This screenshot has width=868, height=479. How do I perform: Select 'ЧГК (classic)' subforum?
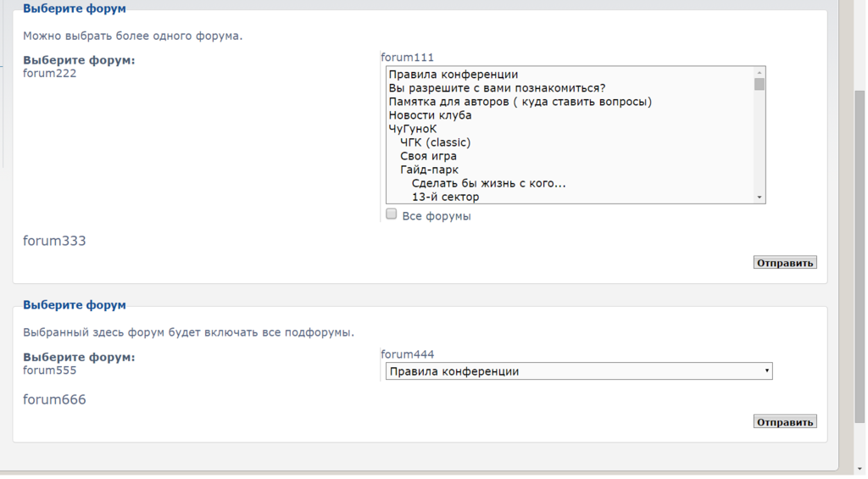coord(435,142)
